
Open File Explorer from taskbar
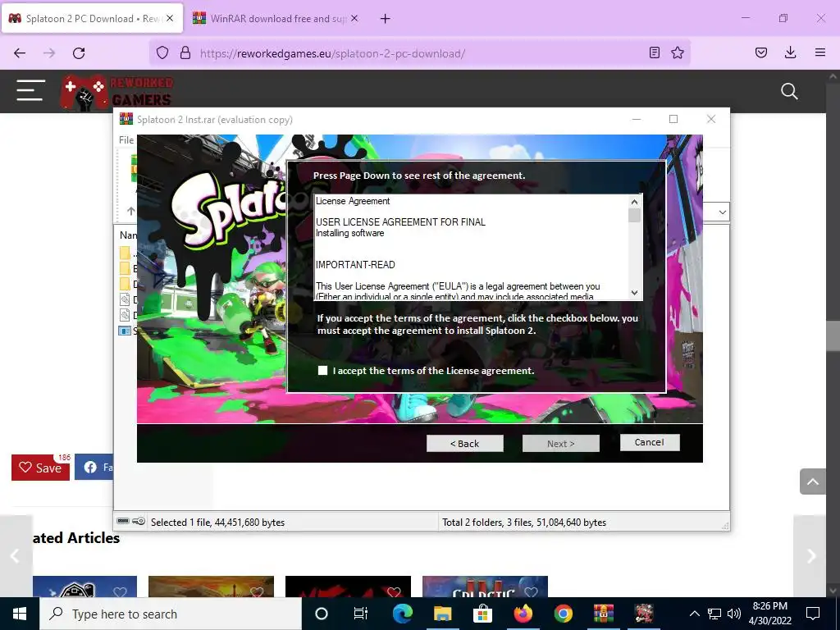pyautogui.click(x=442, y=614)
